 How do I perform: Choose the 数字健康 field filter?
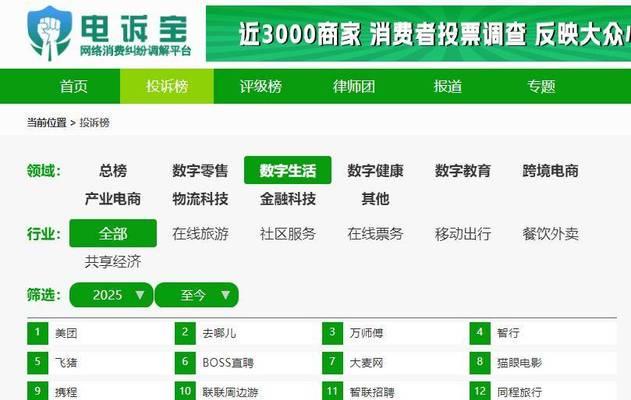point(375,171)
